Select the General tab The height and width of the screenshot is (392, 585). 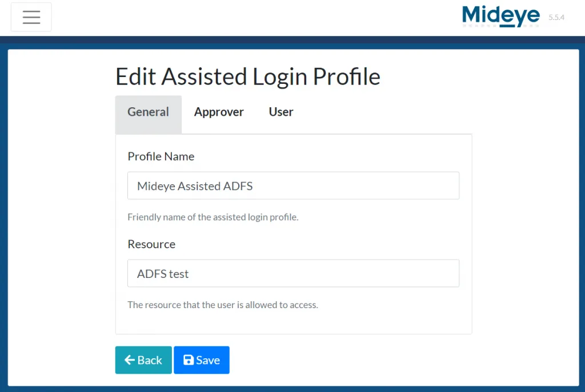(x=148, y=112)
